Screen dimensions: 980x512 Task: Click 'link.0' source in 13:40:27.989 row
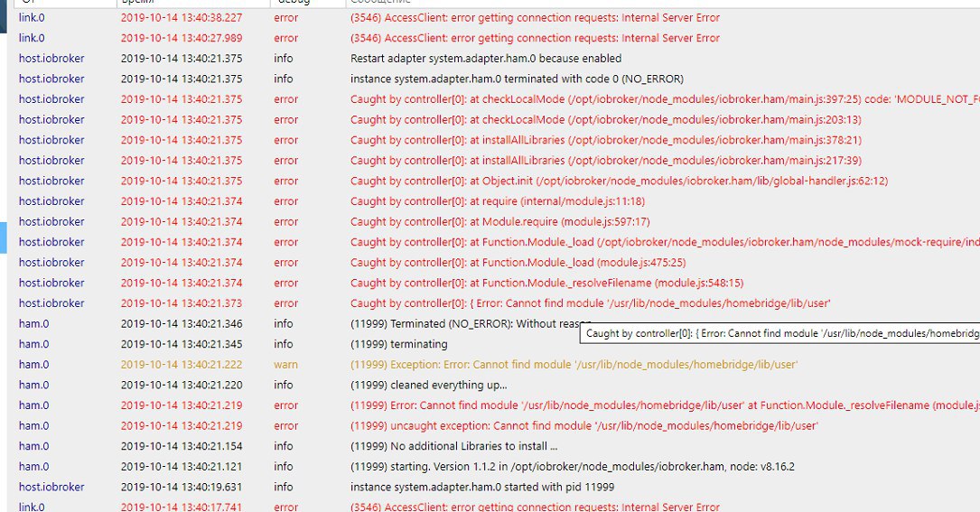pos(32,38)
